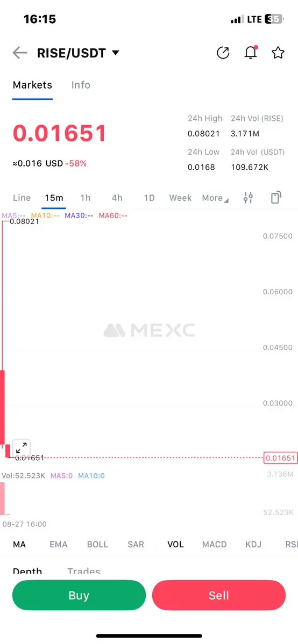
Task: Toggle the BOLL indicator
Action: point(97,545)
